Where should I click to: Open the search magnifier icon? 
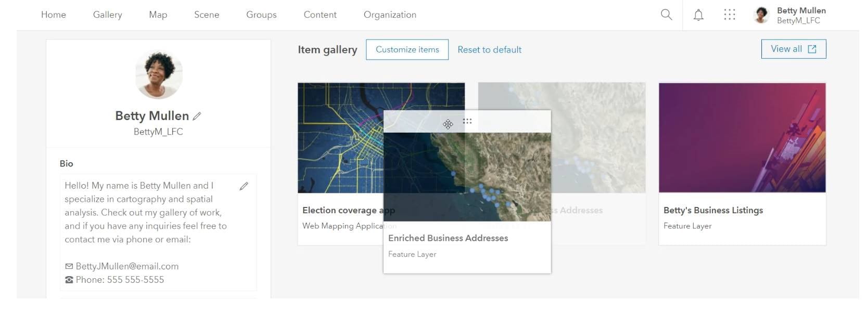point(666,15)
